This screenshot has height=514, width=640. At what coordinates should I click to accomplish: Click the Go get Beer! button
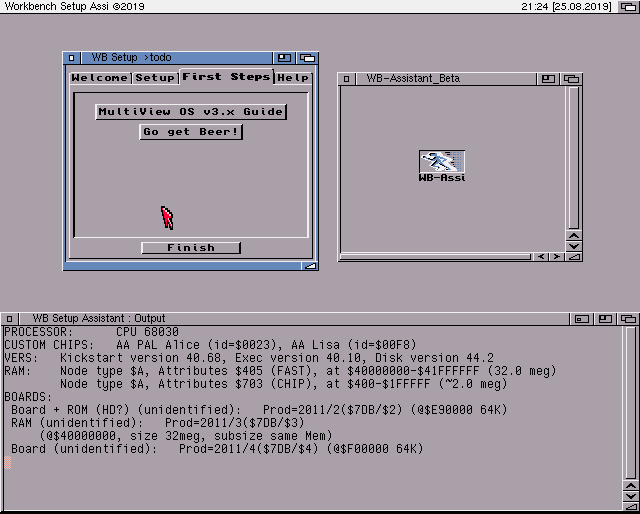191,132
